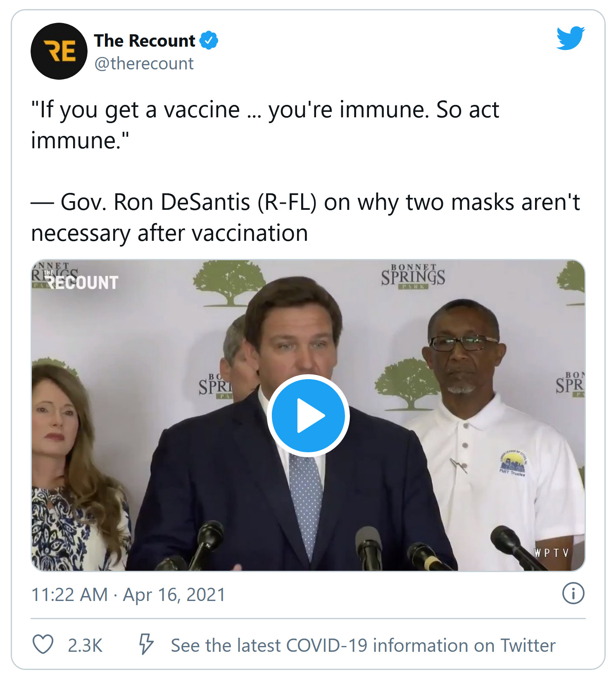See the latest COVID-19 information link
Screen dimensions: 616x684
363,645
